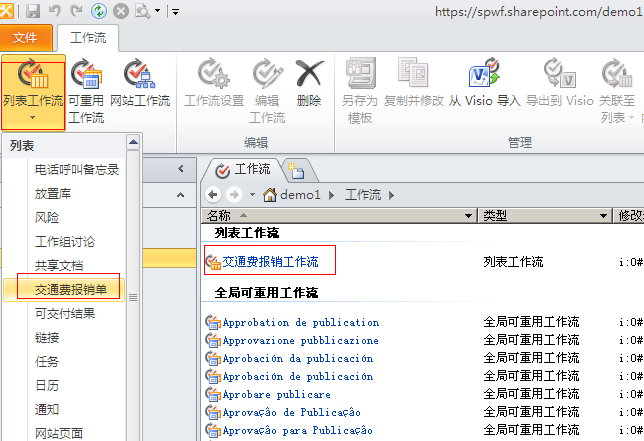Click the 删除 ribbon button
This screenshot has height=441, width=644.
309,84
